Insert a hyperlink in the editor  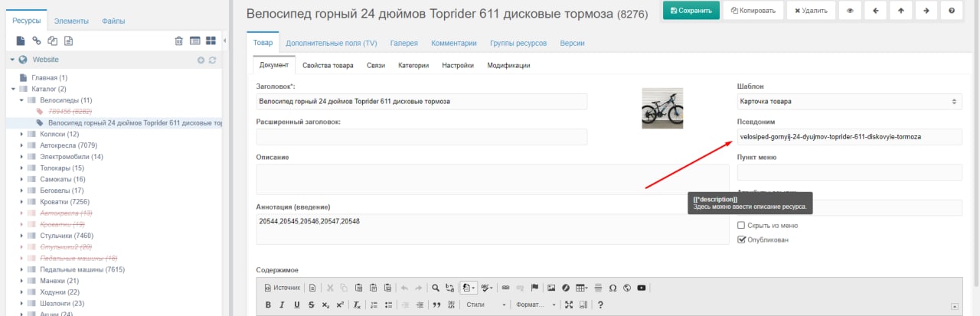(505, 288)
